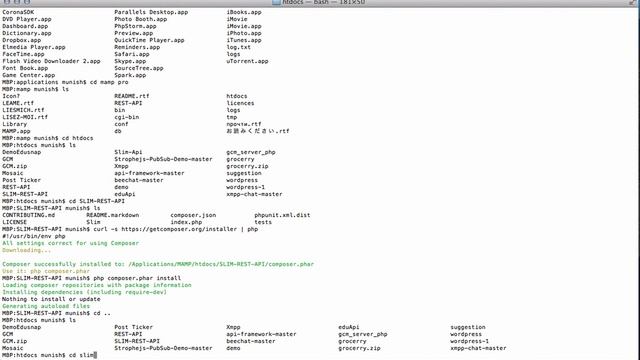Image resolution: width=640 pixels, height=360 pixels.
Task: Select README.markdown file name
Action: point(113,215)
